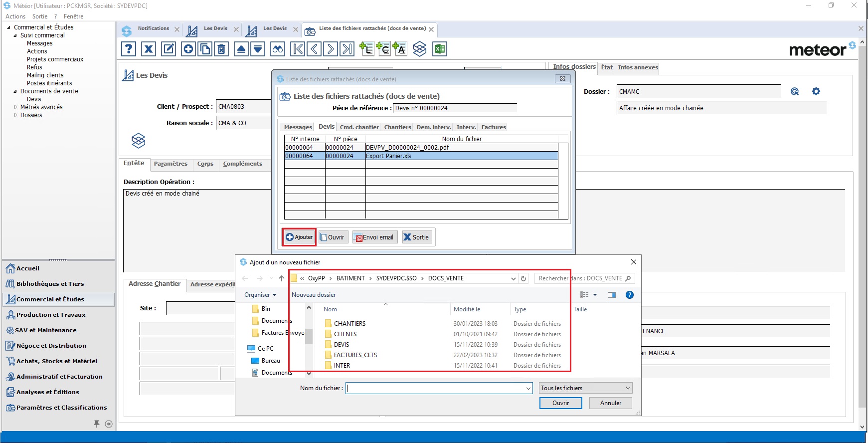
Task: Click the refresh icon in file dialog address bar
Action: tap(523, 278)
